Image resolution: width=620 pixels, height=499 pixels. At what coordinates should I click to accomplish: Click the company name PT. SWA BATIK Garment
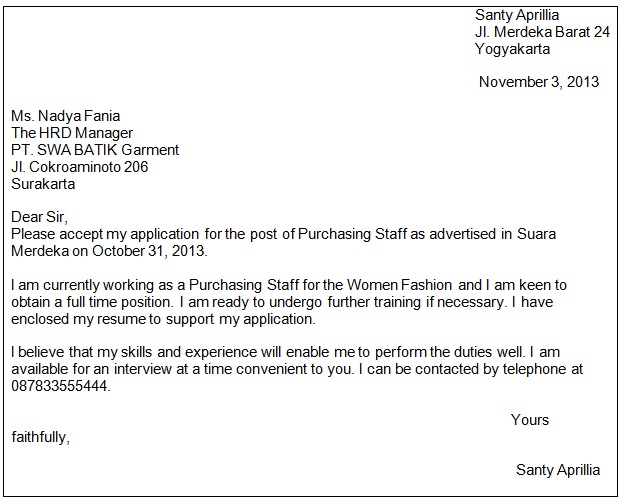coord(95,150)
